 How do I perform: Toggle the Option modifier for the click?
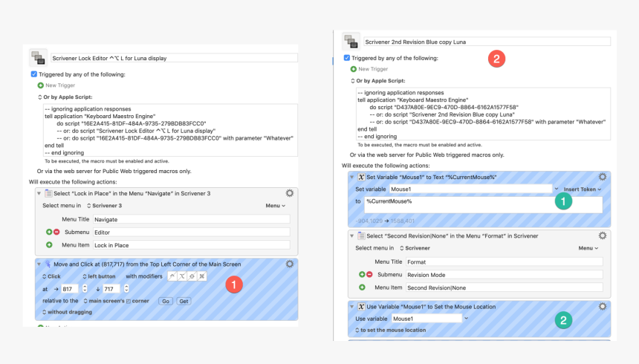182,276
